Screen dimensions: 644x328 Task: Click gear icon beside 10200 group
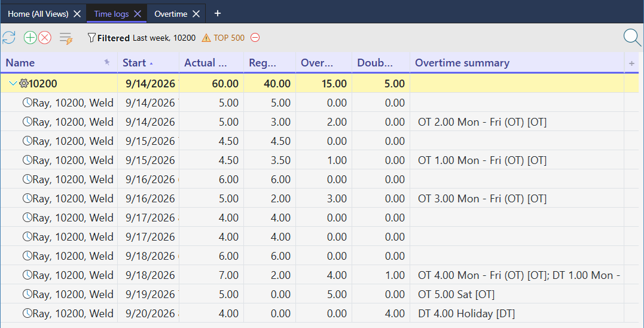[x=24, y=83]
